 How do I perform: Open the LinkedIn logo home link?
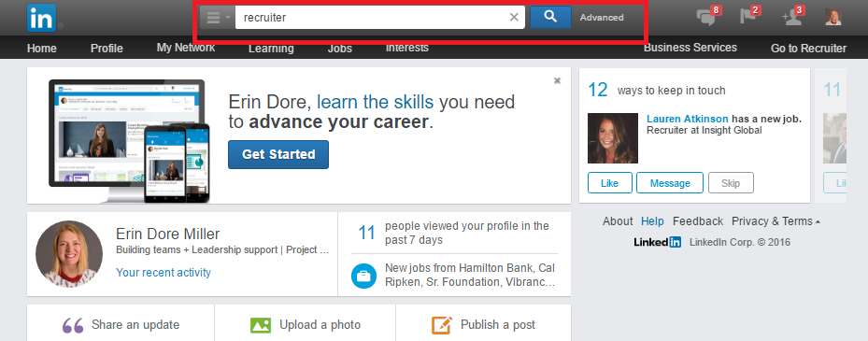point(41,17)
